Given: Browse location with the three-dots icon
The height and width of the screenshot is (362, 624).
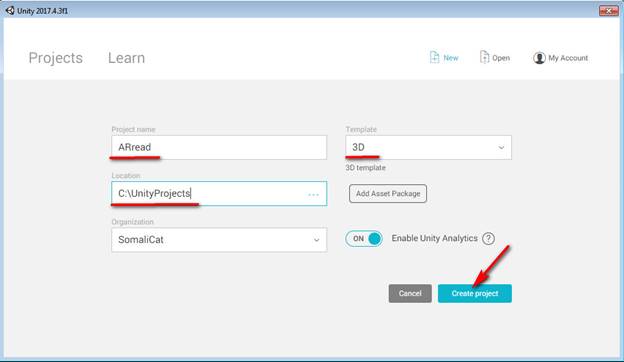Looking at the screenshot, I should point(314,194).
